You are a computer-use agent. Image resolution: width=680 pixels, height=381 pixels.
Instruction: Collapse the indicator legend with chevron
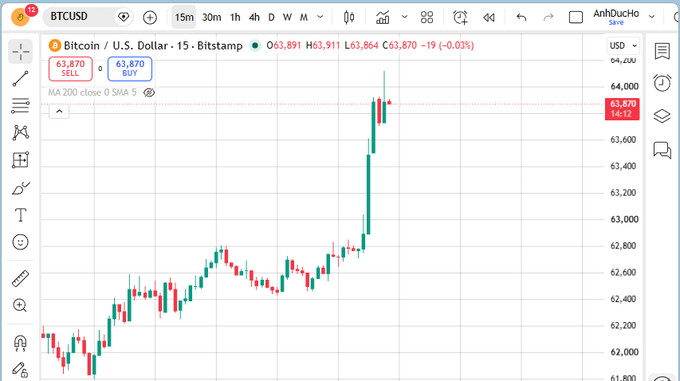(59, 111)
